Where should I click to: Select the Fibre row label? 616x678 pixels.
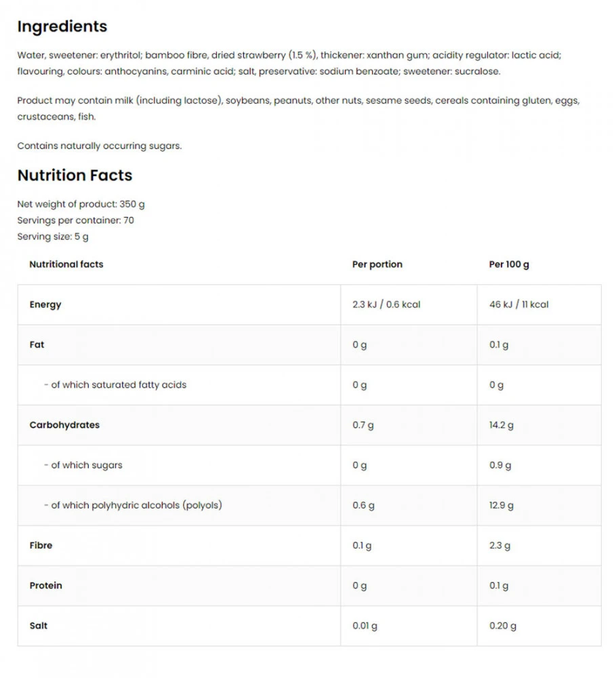(x=41, y=545)
